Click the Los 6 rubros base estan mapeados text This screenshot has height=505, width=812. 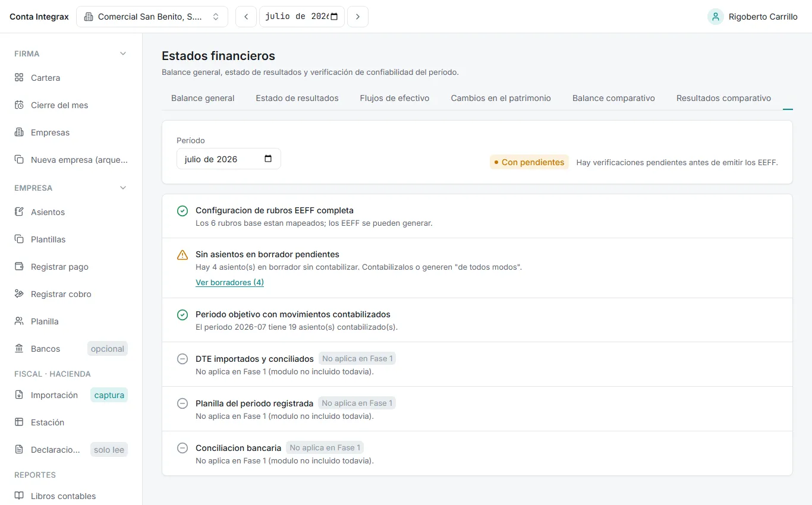point(314,223)
